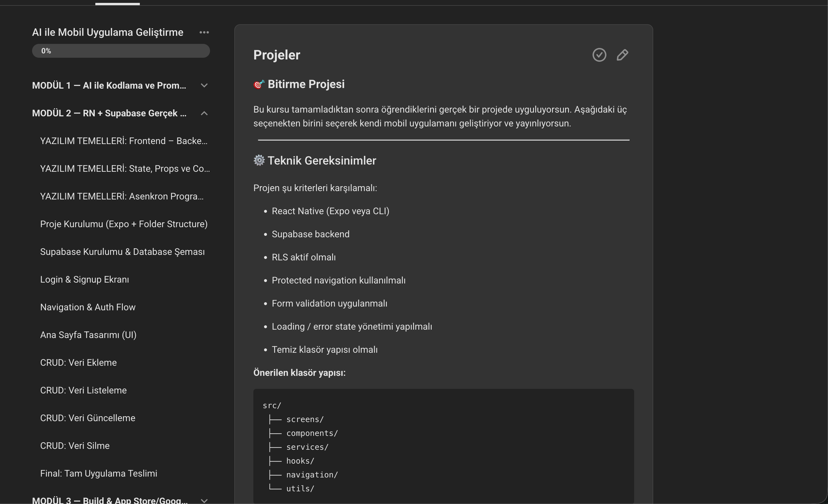The height and width of the screenshot is (504, 828).
Task: Click 'services/' line in code block
Action: tap(307, 447)
